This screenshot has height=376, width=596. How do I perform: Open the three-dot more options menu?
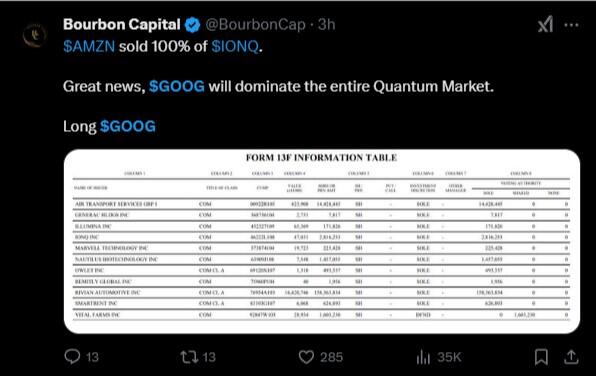pyautogui.click(x=571, y=25)
